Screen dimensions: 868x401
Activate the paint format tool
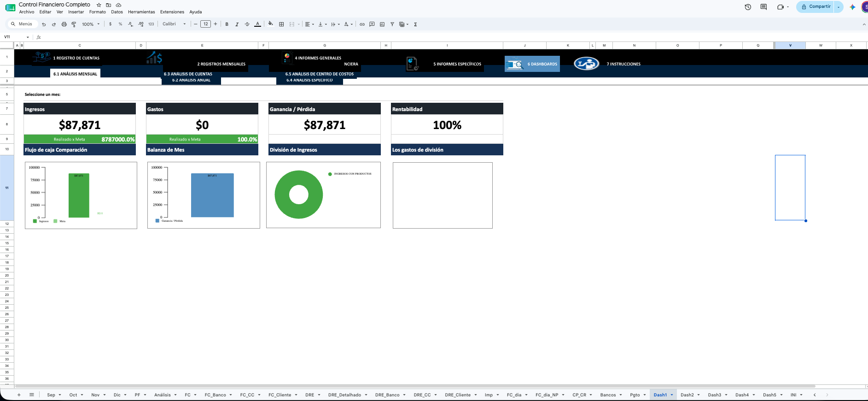click(74, 24)
